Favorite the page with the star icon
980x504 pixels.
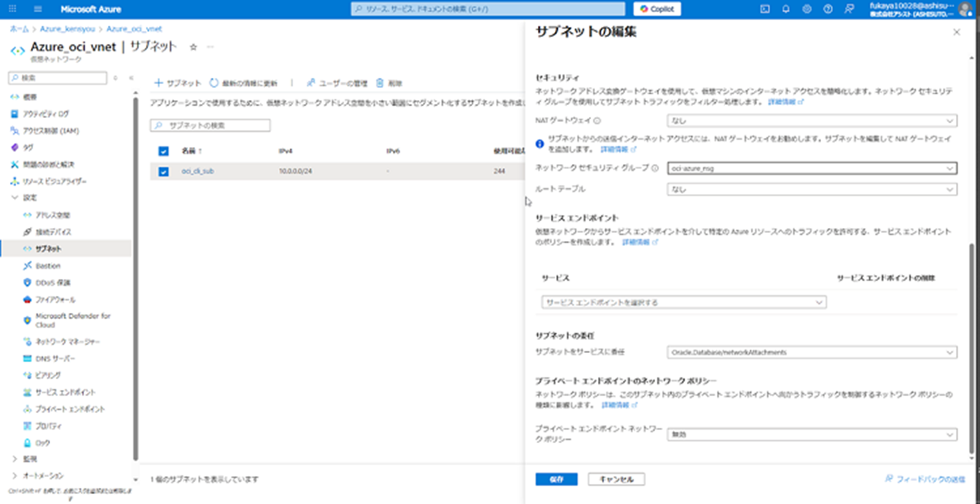[x=193, y=47]
